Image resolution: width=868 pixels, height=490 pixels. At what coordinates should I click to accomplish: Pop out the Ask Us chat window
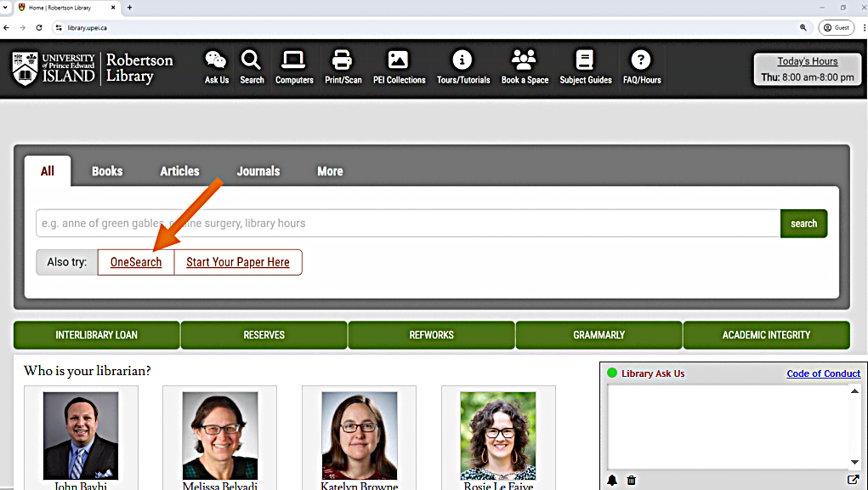point(853,480)
